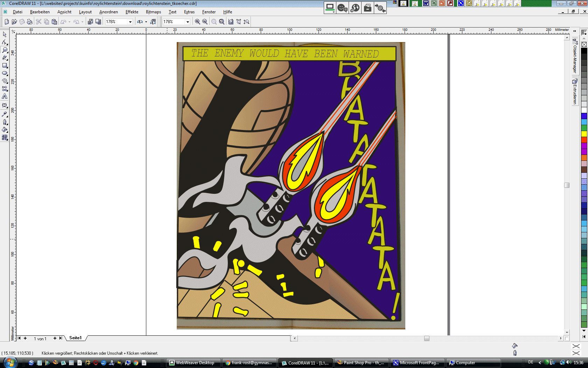Open the application launcher dropdown arrow
This screenshot has height=368, width=588.
[146, 22]
